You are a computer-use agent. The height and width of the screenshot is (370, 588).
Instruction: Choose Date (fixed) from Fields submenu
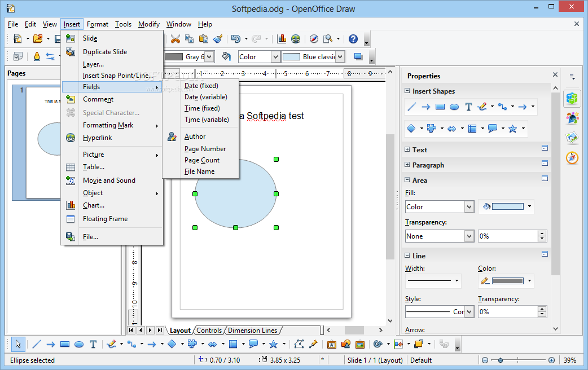point(201,86)
